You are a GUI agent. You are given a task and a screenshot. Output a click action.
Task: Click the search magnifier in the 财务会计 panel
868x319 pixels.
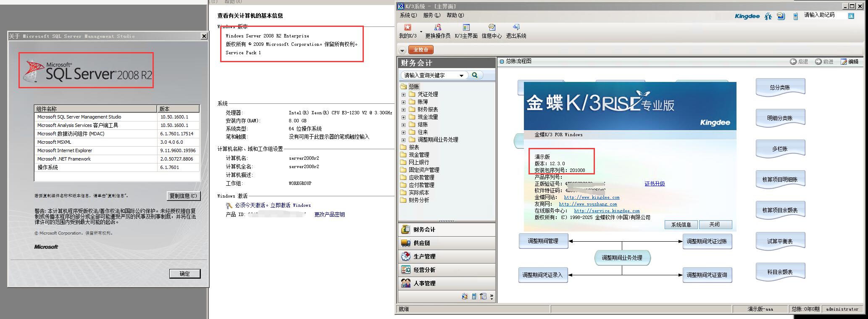click(x=475, y=75)
